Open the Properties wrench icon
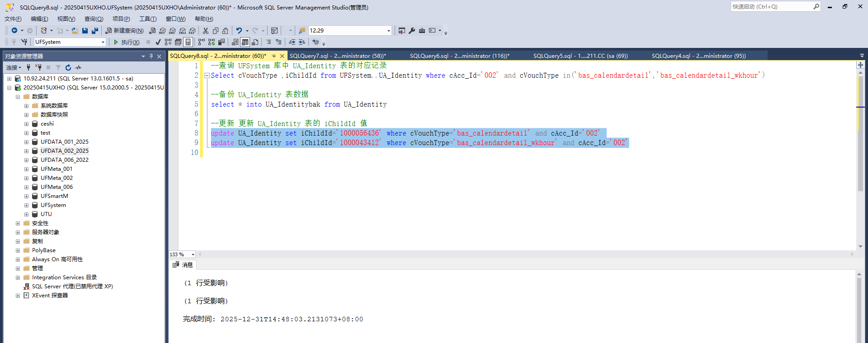This screenshot has height=343, width=868. 412,31
